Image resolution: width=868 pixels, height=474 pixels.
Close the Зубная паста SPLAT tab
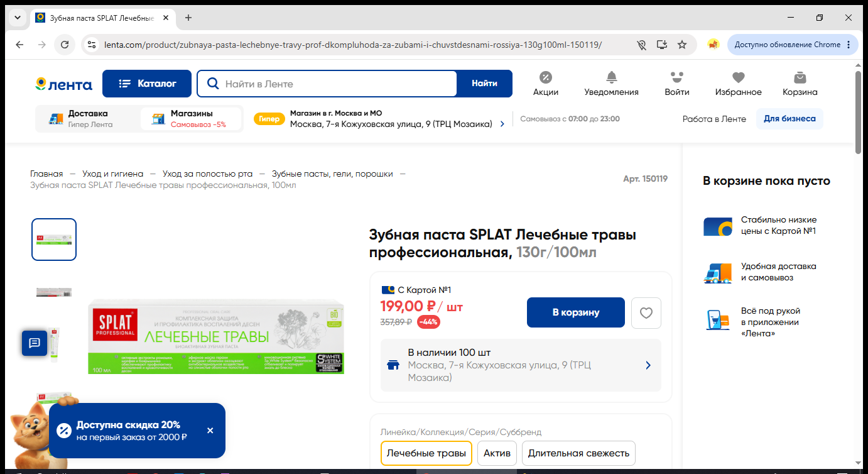(x=166, y=18)
